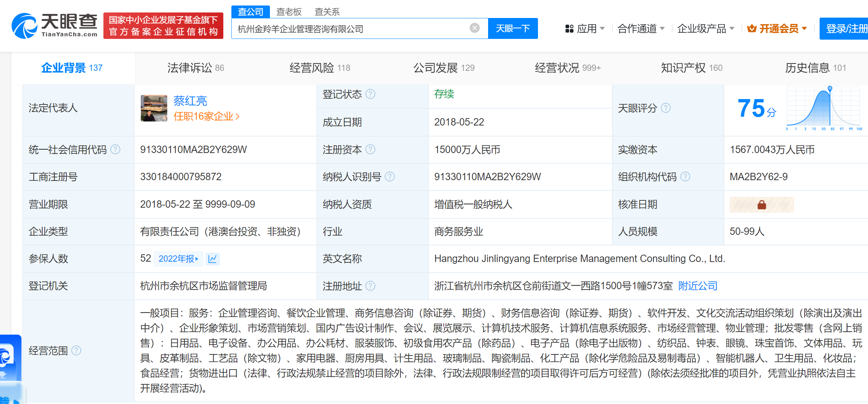Open the insured count trend chart icon
This screenshot has height=404, width=868.
[212, 259]
